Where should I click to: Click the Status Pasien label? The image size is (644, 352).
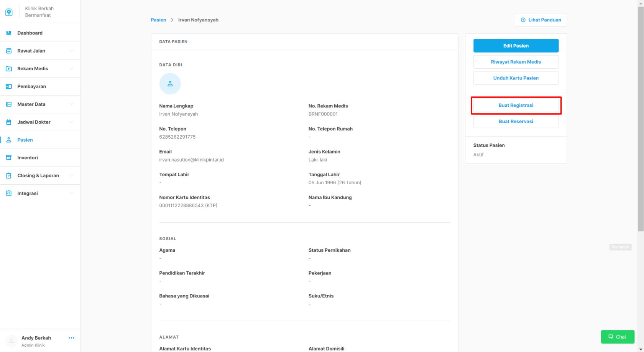pyautogui.click(x=489, y=145)
